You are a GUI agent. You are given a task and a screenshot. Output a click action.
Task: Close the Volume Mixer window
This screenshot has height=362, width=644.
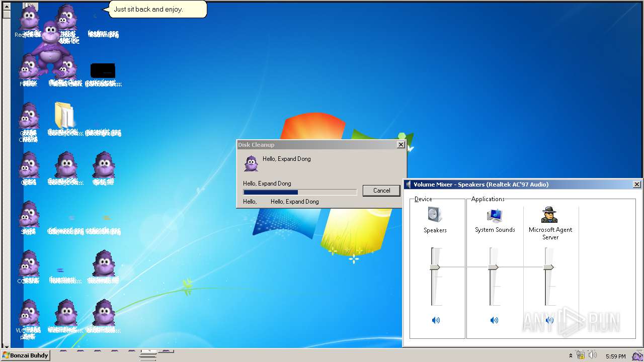pyautogui.click(x=636, y=185)
